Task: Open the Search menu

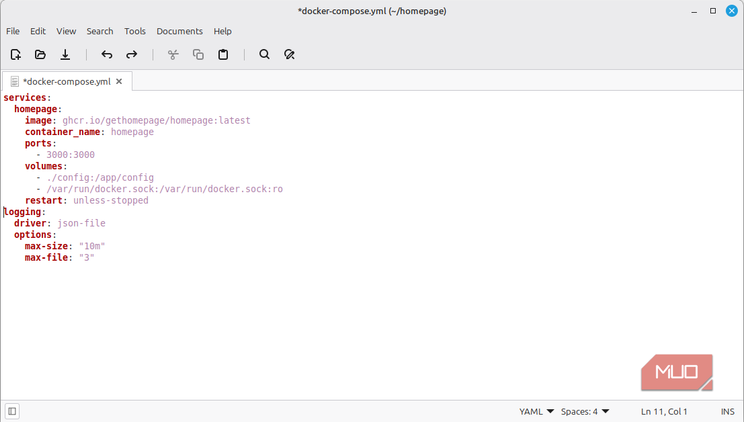Action: click(x=100, y=31)
